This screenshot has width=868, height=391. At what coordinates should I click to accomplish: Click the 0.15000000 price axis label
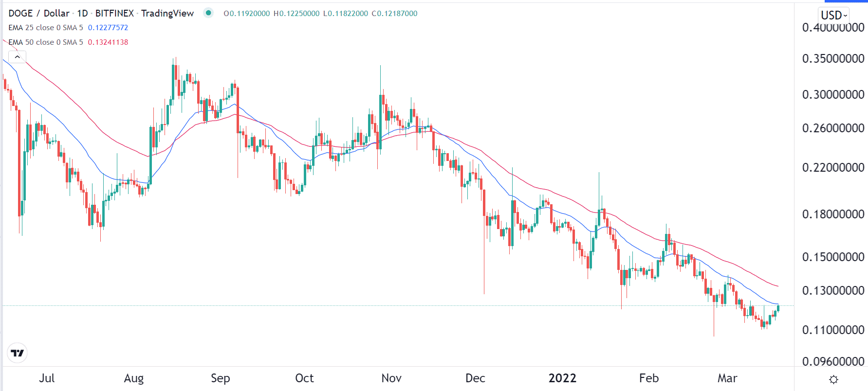(833, 257)
